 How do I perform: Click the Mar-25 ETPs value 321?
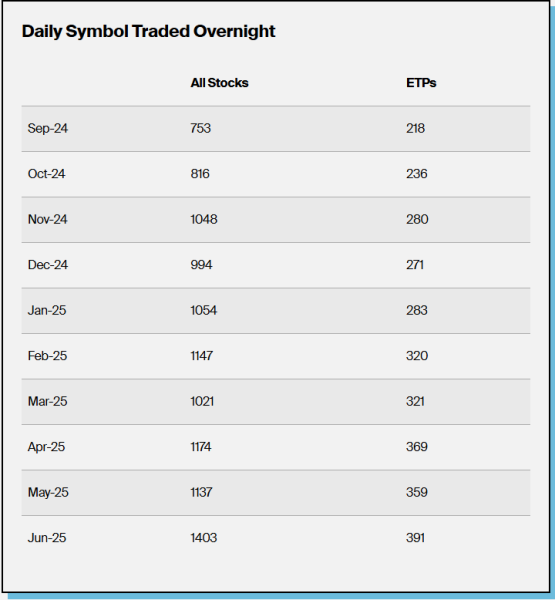(415, 401)
